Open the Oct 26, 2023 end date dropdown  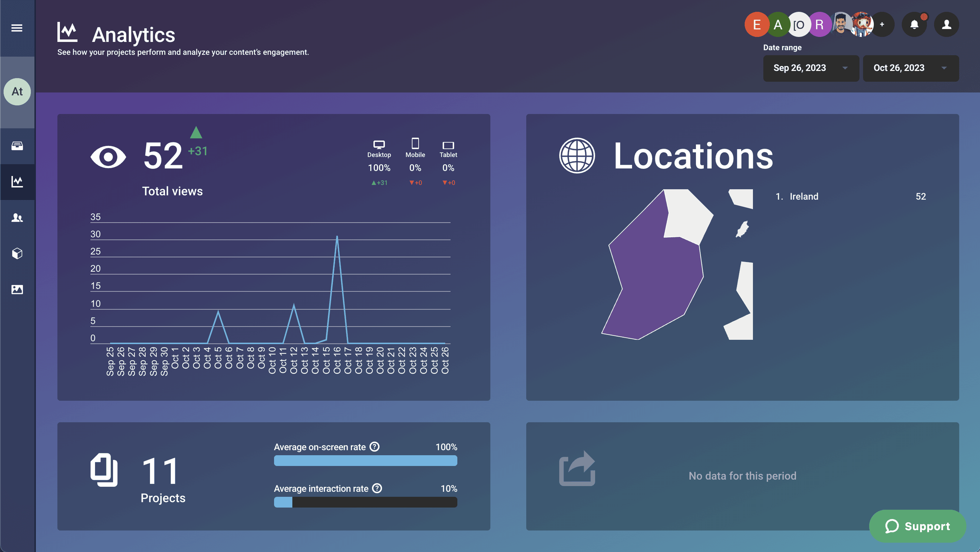910,68
